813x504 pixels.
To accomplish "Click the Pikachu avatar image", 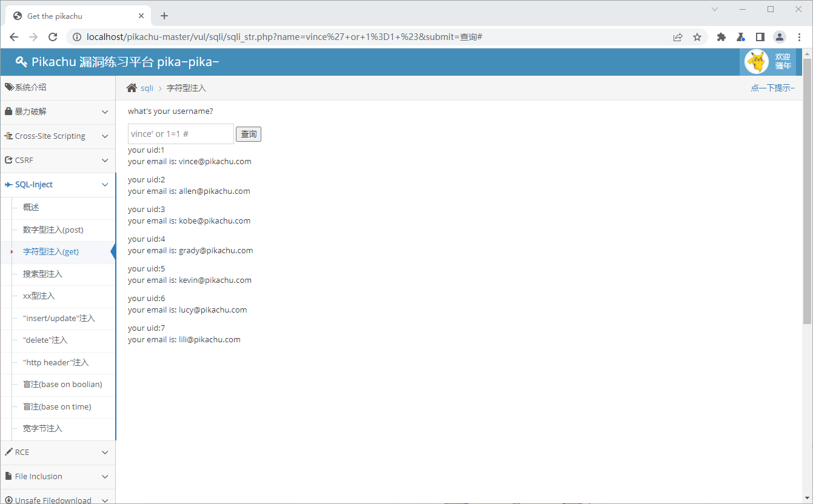I will point(756,61).
